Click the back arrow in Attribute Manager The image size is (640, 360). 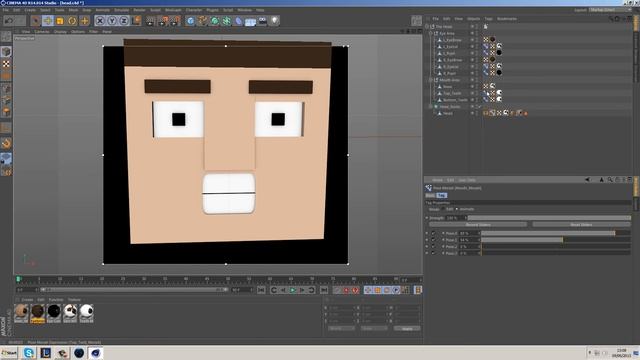587,180
